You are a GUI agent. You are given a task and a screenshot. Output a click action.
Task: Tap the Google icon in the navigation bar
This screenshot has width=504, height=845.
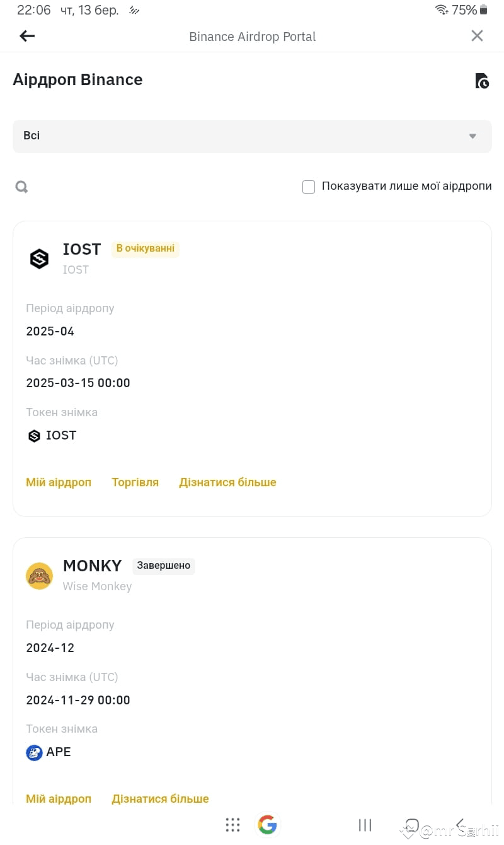pos(267,824)
